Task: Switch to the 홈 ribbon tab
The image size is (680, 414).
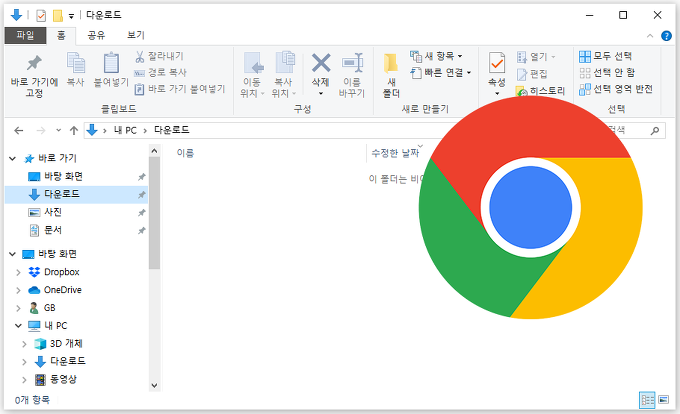Action: tap(61, 36)
